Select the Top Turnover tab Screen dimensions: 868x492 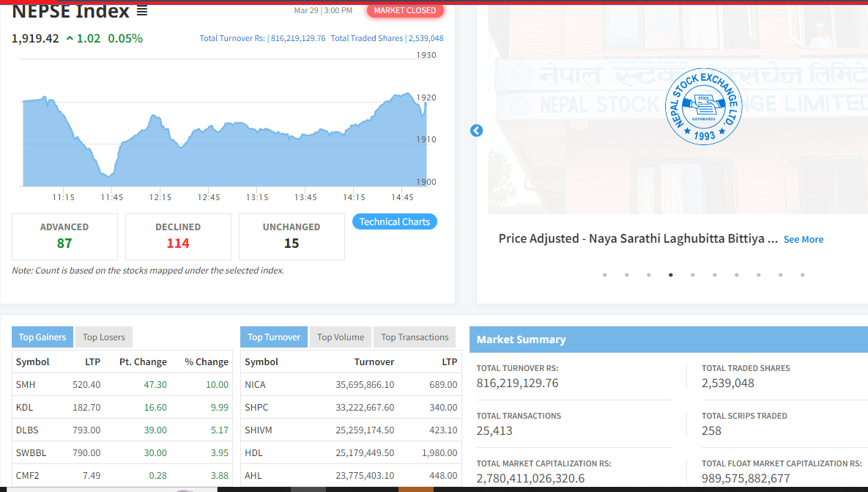pyautogui.click(x=273, y=337)
